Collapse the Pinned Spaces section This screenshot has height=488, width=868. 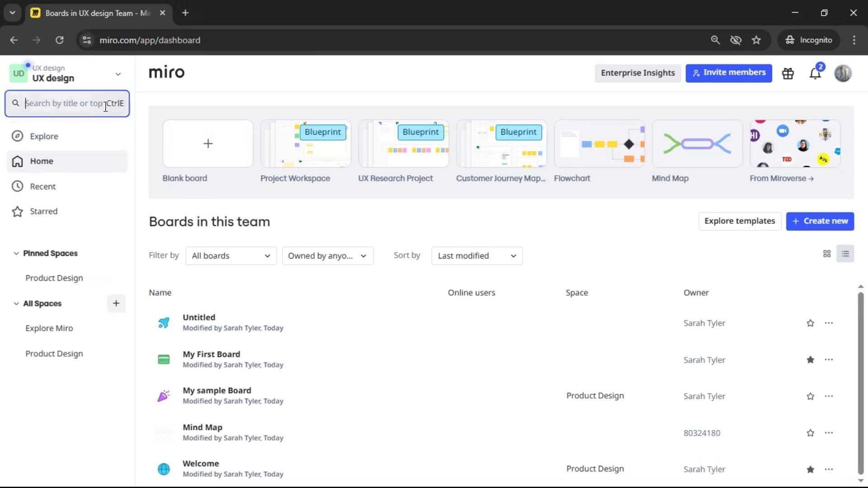16,253
